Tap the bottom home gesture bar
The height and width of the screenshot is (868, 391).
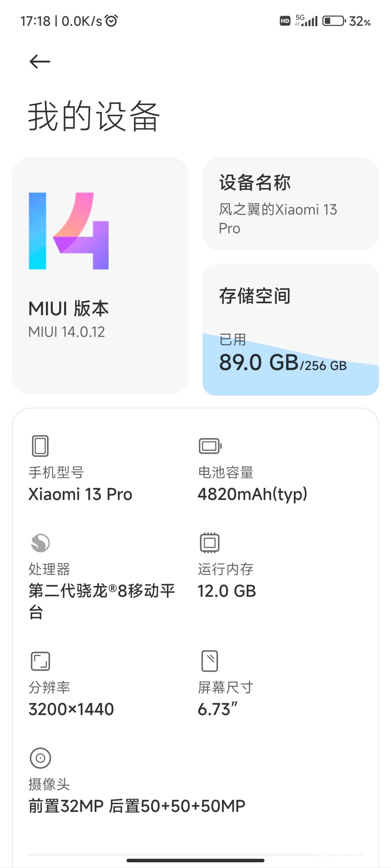tap(195, 860)
